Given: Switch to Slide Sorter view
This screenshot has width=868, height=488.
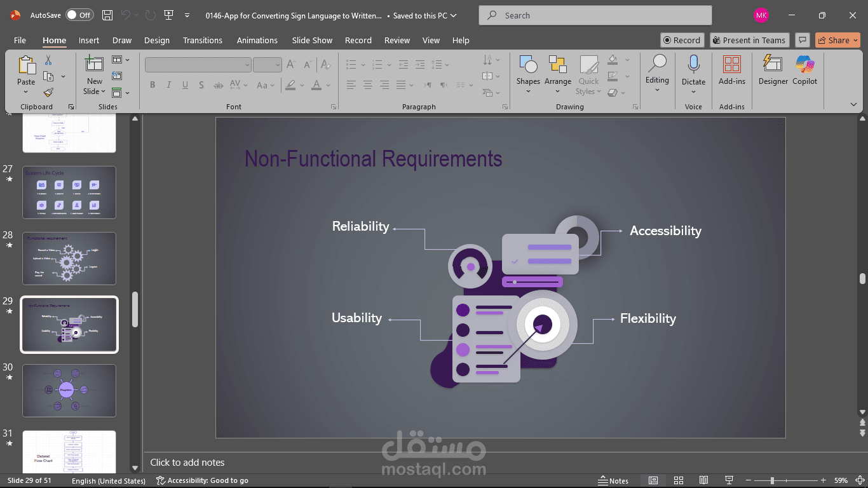Looking at the screenshot, I should click(x=678, y=480).
